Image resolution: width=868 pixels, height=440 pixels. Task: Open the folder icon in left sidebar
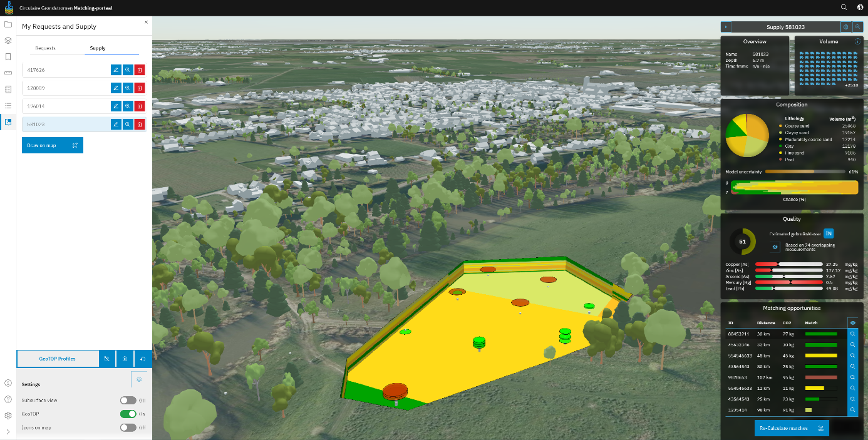click(x=8, y=24)
